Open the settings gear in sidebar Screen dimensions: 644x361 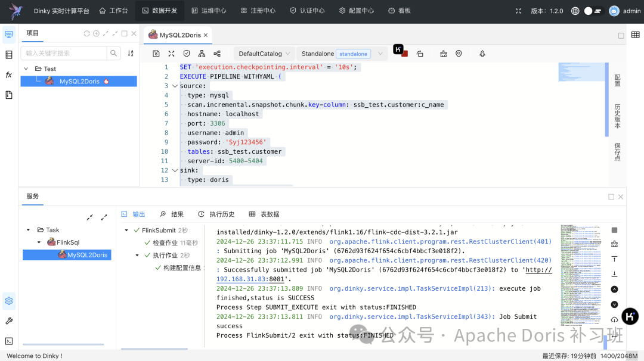9,301
